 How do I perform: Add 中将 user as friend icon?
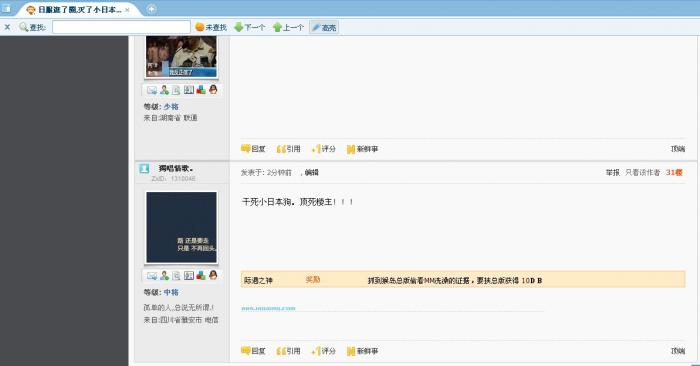coord(164,275)
